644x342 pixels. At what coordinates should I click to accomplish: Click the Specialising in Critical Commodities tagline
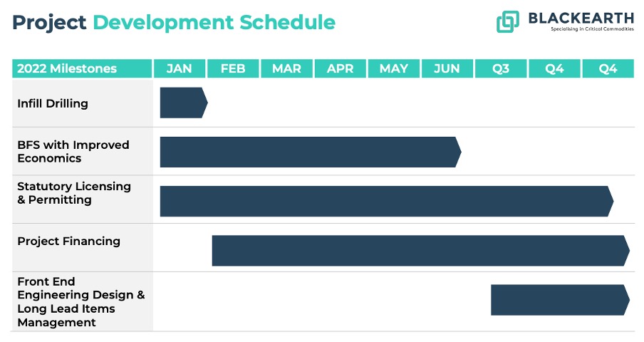click(592, 28)
